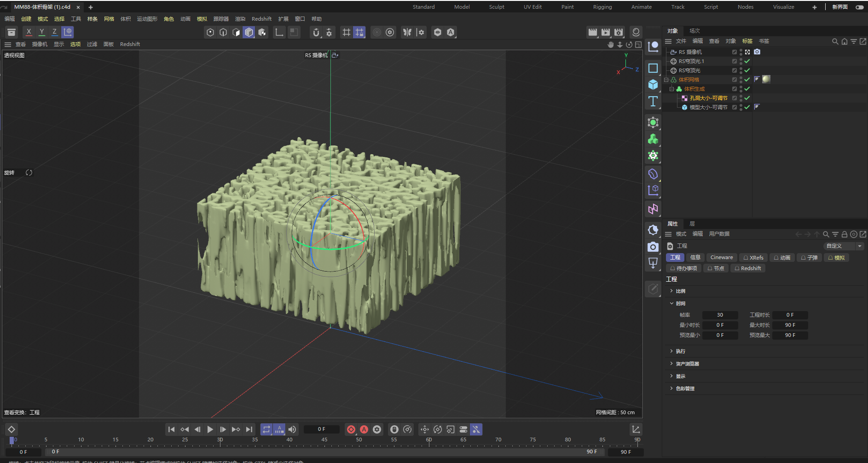
Task: Click the 信息 project tab button
Action: click(695, 258)
